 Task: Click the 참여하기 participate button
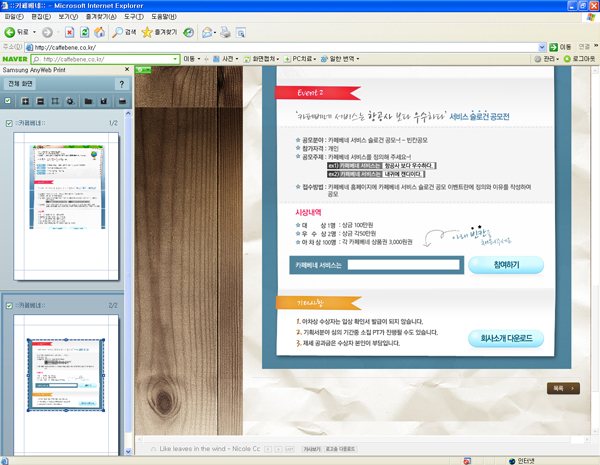pos(506,265)
